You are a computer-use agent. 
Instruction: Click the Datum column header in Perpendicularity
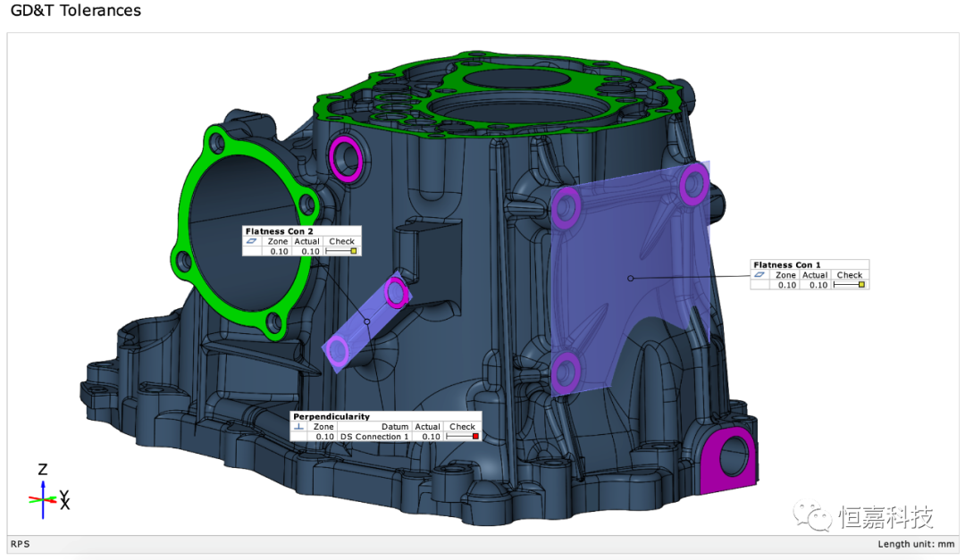click(x=395, y=426)
